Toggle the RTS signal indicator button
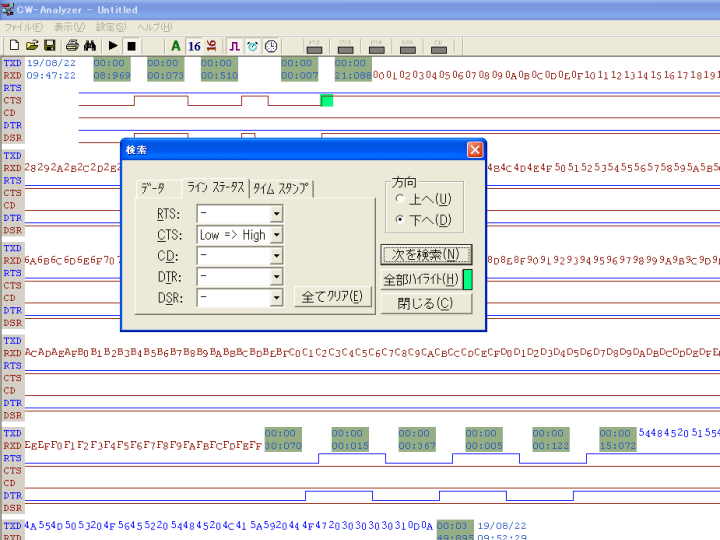This screenshot has width=720, height=540. click(314, 47)
